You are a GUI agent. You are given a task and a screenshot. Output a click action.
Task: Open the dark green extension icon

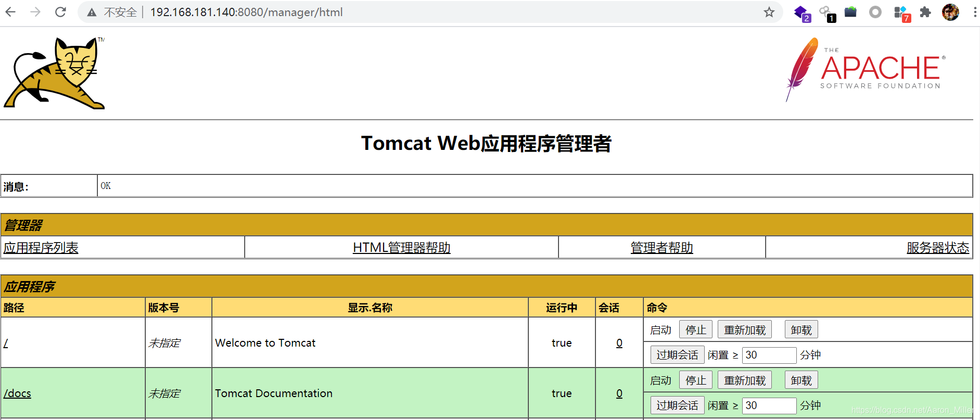coord(850,11)
